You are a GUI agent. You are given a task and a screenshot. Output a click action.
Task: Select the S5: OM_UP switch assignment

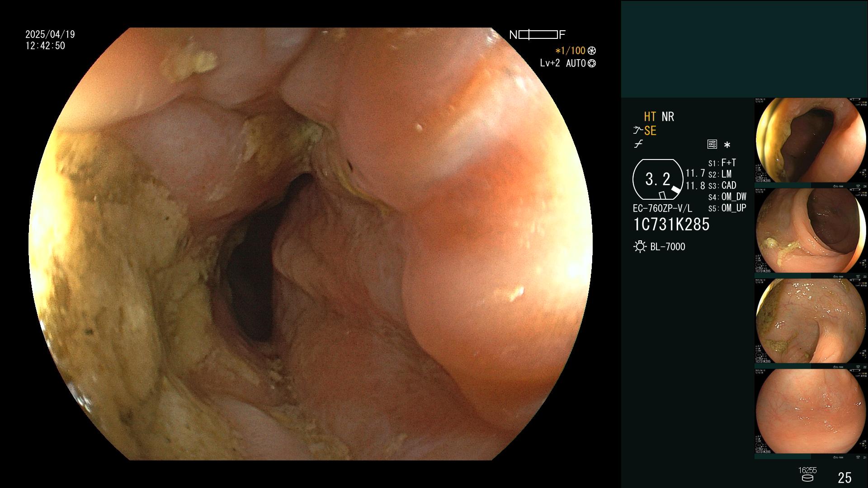tap(727, 208)
